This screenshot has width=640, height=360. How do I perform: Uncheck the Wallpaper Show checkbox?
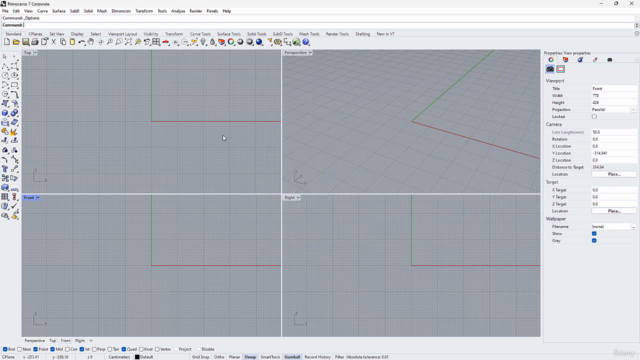(x=594, y=233)
